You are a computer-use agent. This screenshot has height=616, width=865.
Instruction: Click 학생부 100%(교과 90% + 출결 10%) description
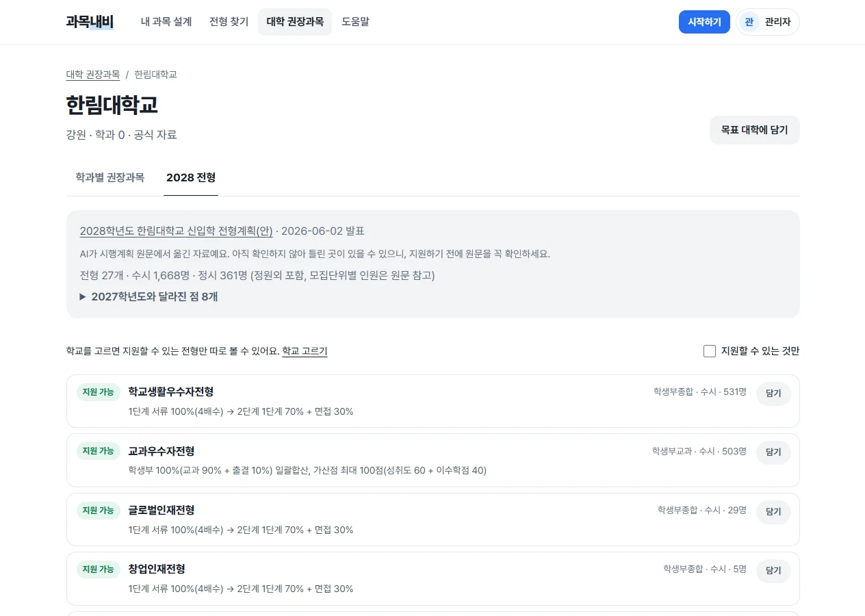tap(307, 471)
